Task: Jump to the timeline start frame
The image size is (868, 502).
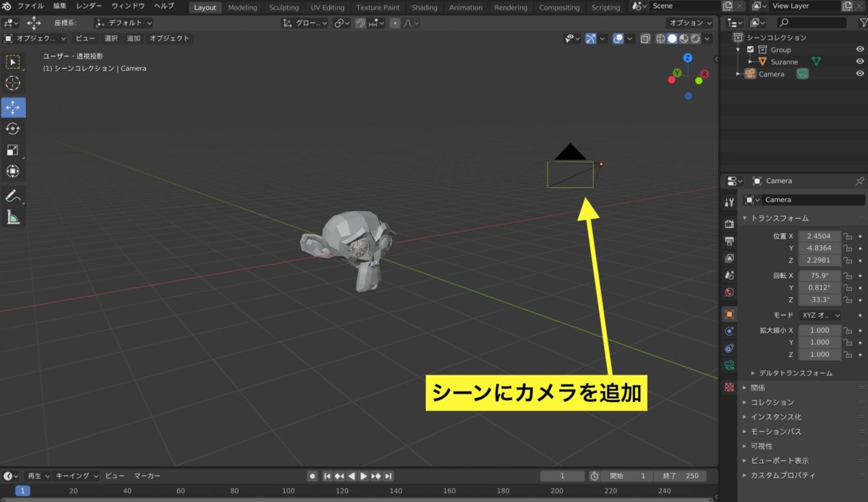Action: pos(328,476)
